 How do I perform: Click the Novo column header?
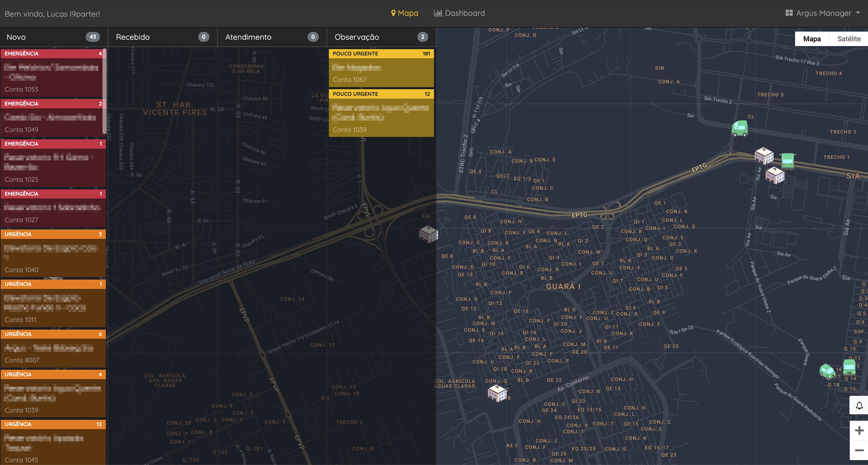point(16,37)
